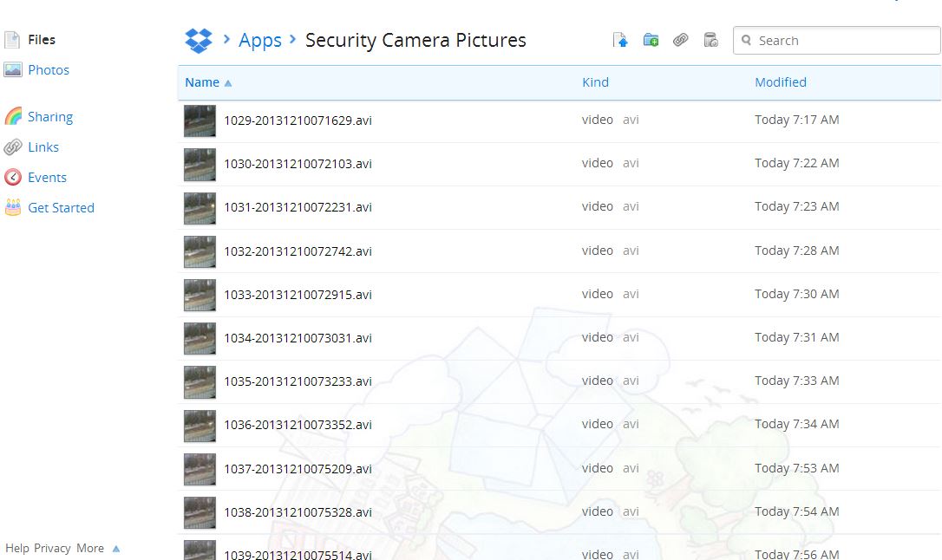Toggle Name column sort order

(x=201, y=81)
